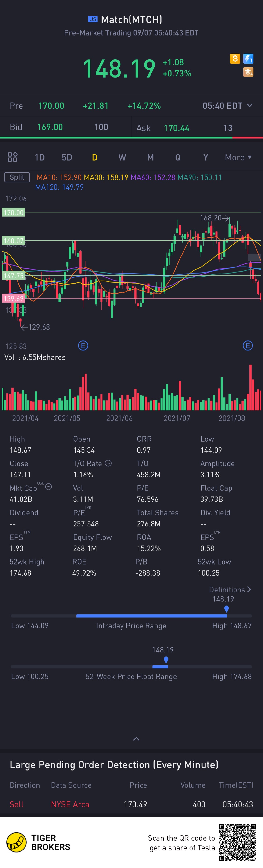Expand the 05:40 EDT pre-market dropdown

click(x=228, y=106)
